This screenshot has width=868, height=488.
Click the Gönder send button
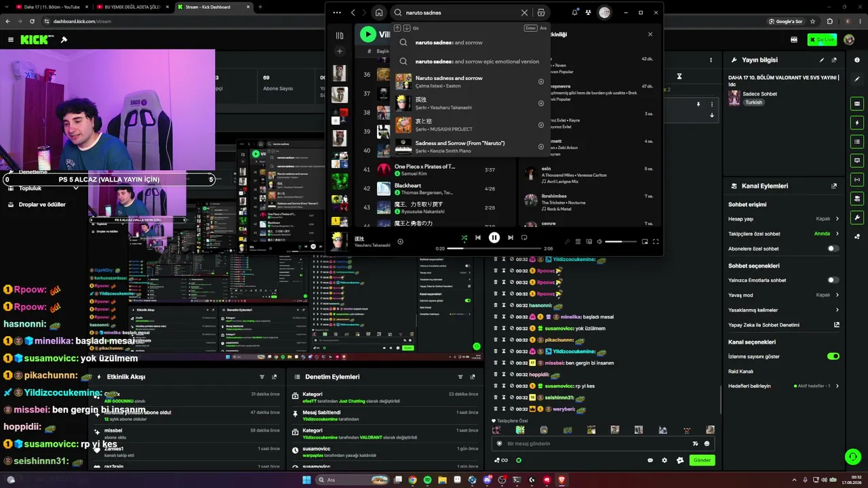point(702,460)
